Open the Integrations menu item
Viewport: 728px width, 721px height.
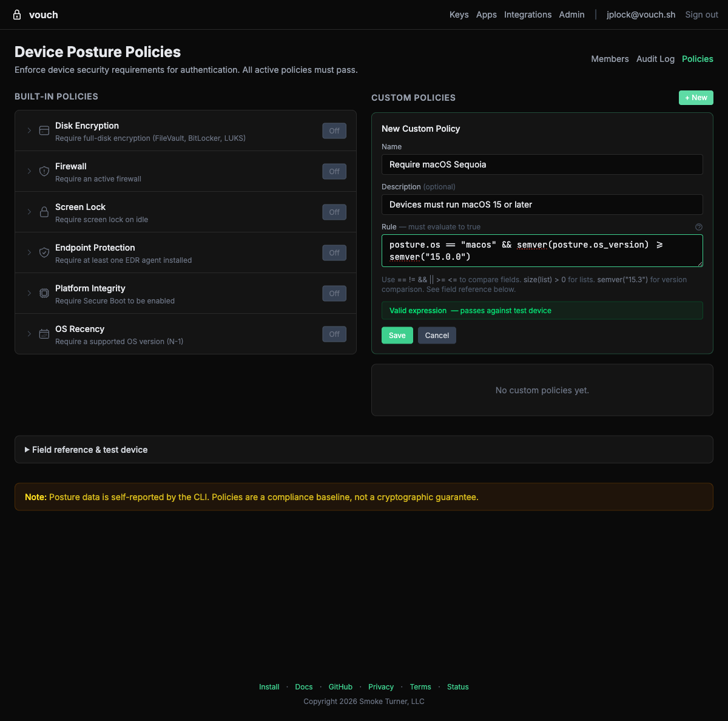528,15
